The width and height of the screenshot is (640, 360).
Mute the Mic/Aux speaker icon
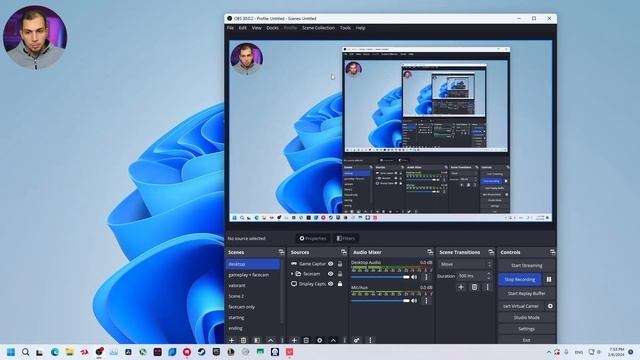pyautogui.click(x=414, y=301)
